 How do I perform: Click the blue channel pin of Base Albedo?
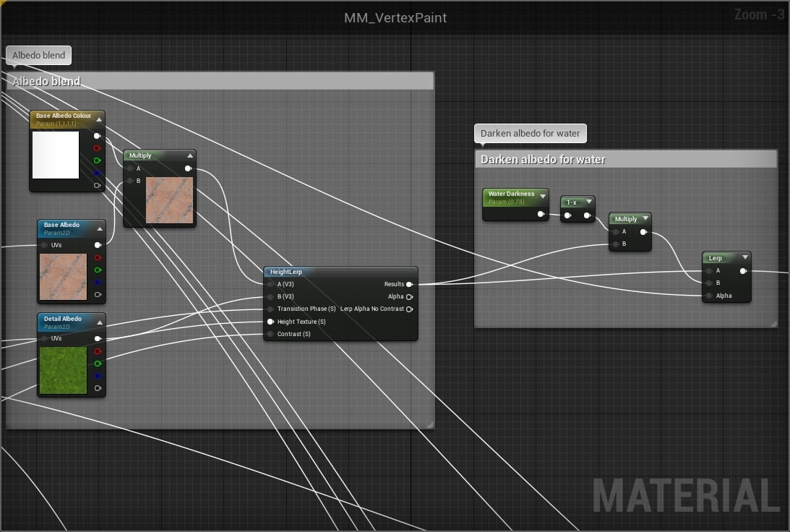(98, 282)
